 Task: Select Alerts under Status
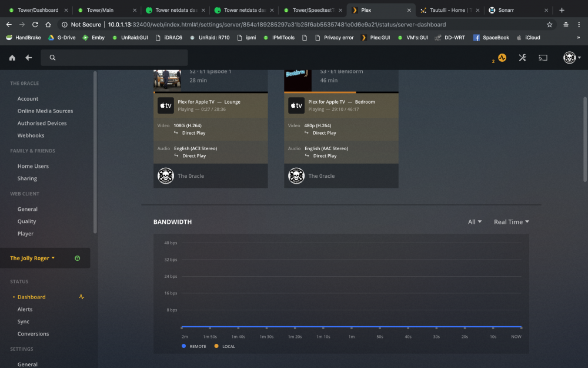[x=25, y=310]
